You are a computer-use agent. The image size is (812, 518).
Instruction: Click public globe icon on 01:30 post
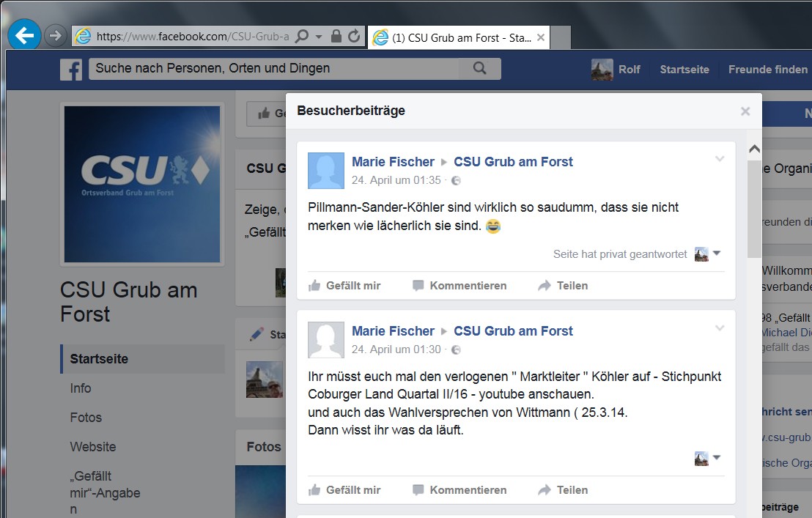coord(457,349)
